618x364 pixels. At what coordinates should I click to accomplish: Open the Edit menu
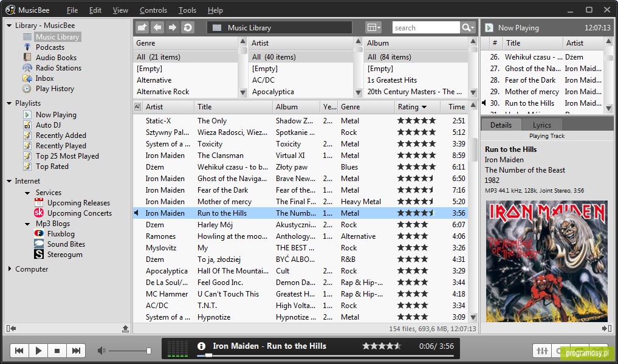95,10
